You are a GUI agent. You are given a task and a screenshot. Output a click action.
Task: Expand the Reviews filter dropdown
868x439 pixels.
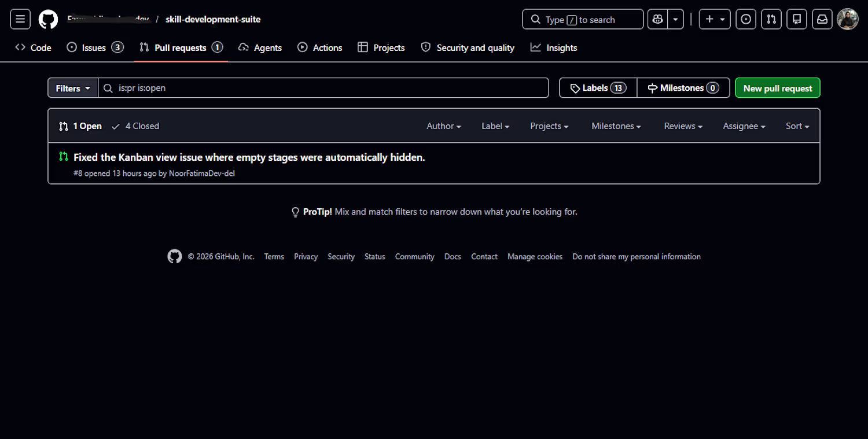point(683,126)
